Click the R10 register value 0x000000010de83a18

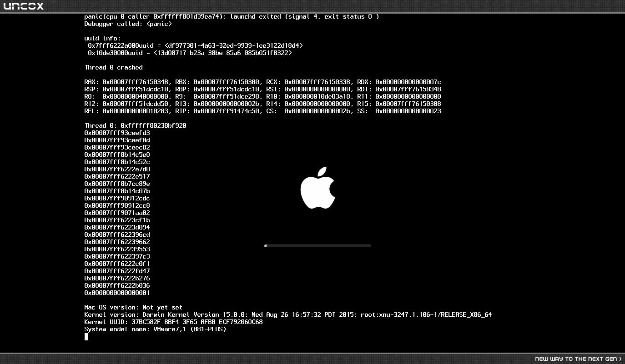point(318,97)
